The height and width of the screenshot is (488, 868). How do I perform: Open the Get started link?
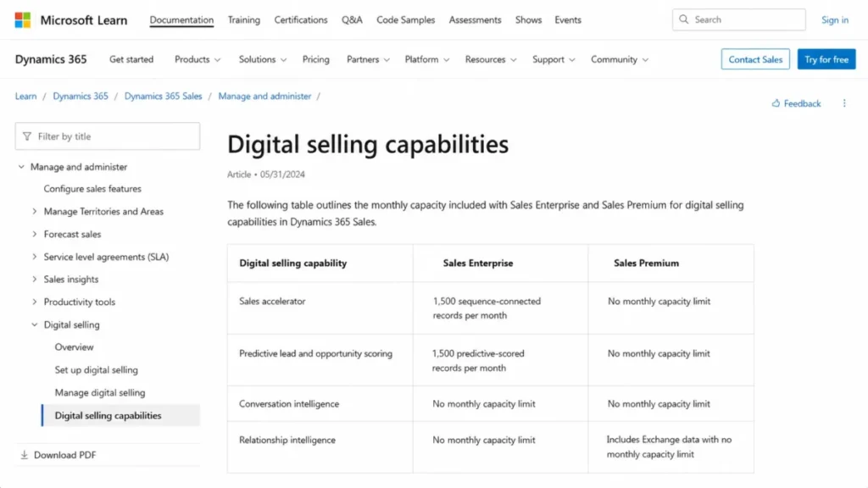[x=131, y=59]
